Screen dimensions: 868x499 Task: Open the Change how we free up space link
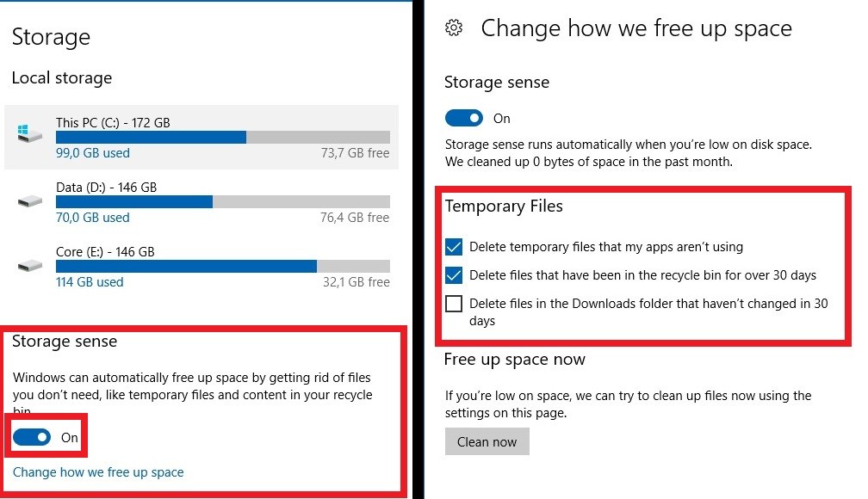[97, 471]
